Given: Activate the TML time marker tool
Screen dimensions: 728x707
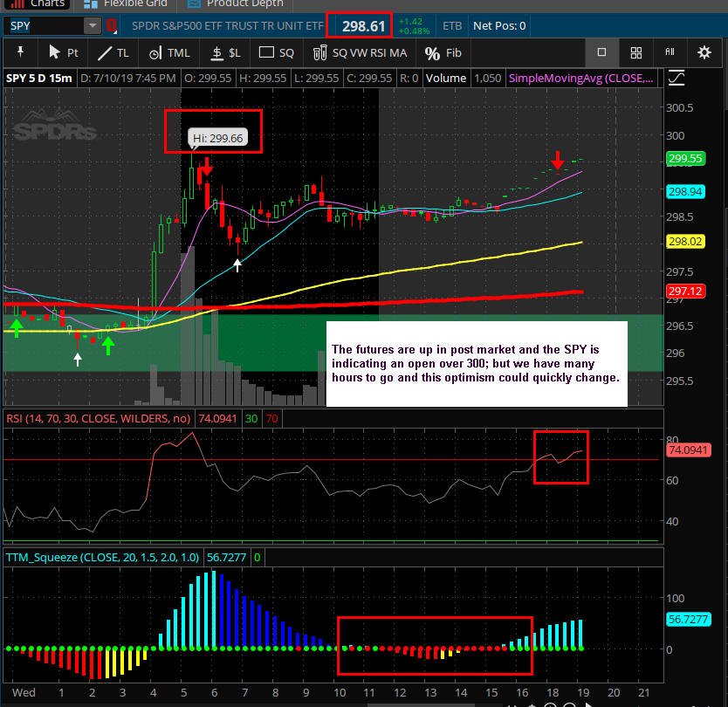Looking at the screenshot, I should 169,53.
